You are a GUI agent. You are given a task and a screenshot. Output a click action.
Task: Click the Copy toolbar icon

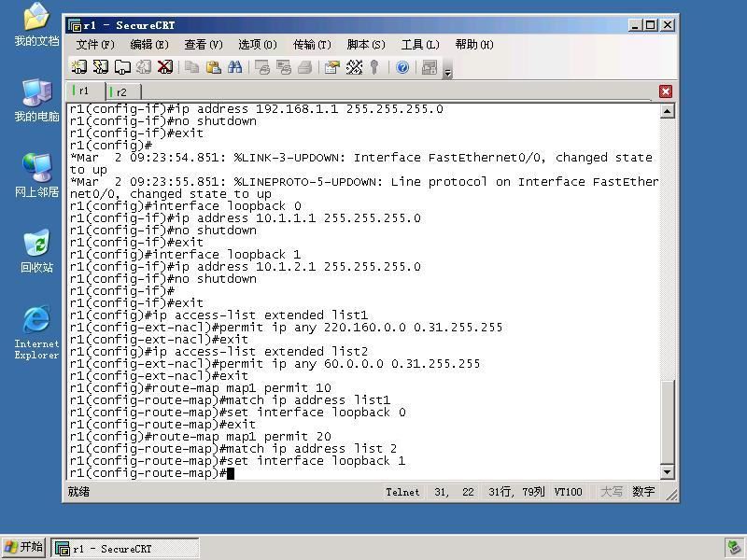pyautogui.click(x=192, y=67)
